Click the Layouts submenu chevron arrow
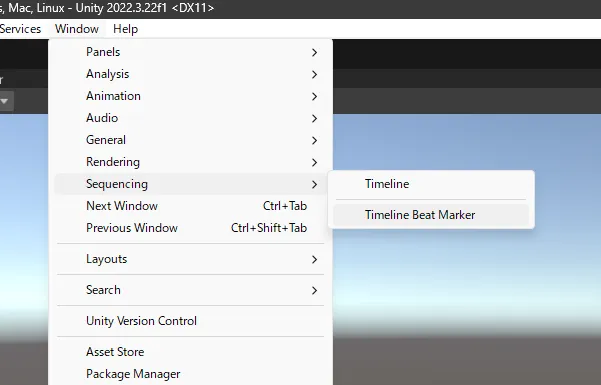 (314, 260)
